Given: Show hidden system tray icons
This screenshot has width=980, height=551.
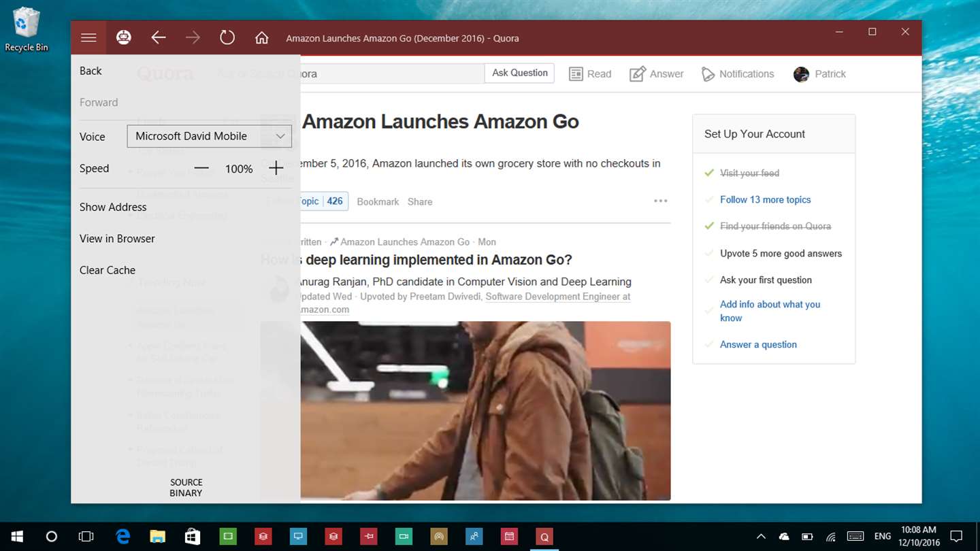Looking at the screenshot, I should [x=761, y=537].
